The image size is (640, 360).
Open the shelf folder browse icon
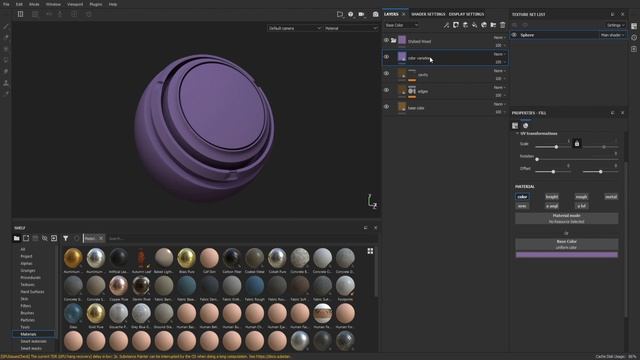16,238
